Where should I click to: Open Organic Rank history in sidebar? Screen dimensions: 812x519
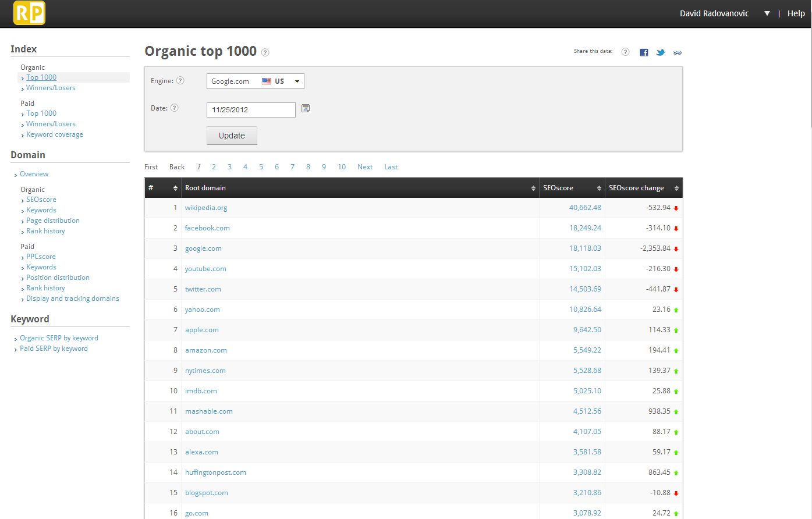45,231
